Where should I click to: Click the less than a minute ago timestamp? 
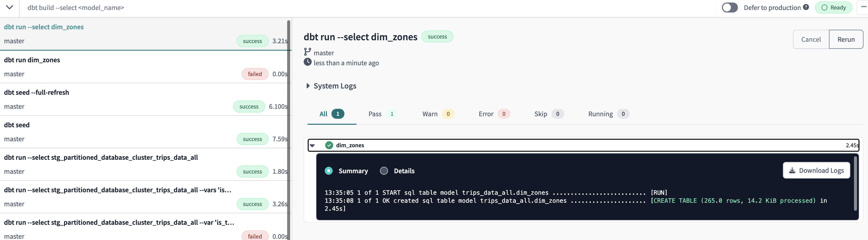click(346, 63)
